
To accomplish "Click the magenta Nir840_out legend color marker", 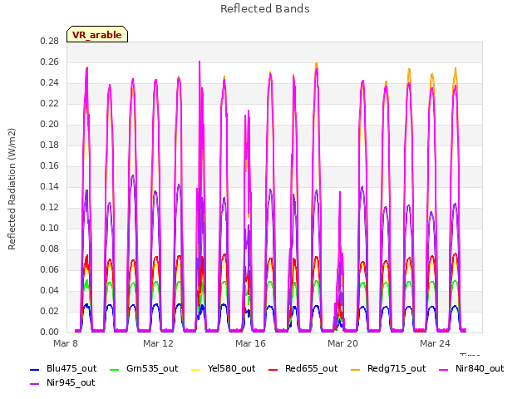I will pos(443,369).
